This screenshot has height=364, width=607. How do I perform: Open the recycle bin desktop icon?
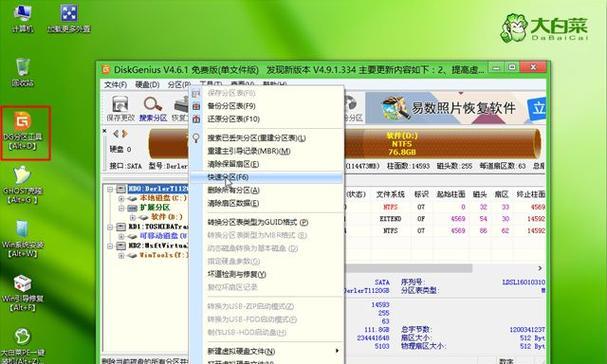[x=23, y=72]
